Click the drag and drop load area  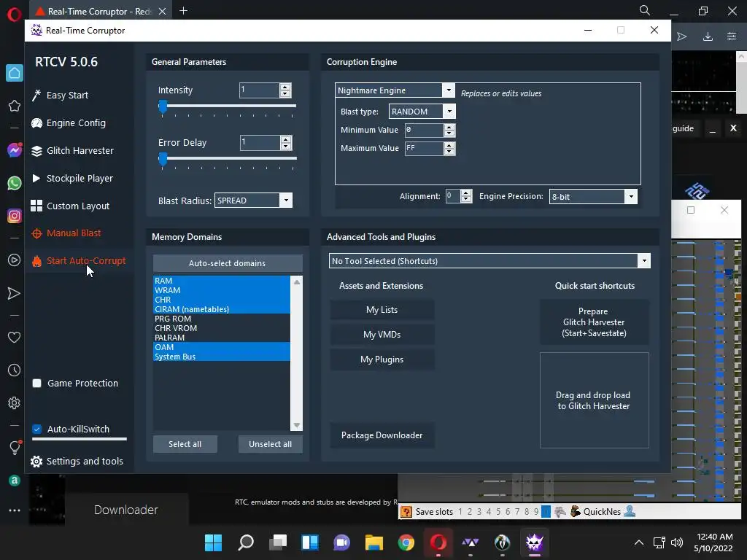[x=594, y=400]
